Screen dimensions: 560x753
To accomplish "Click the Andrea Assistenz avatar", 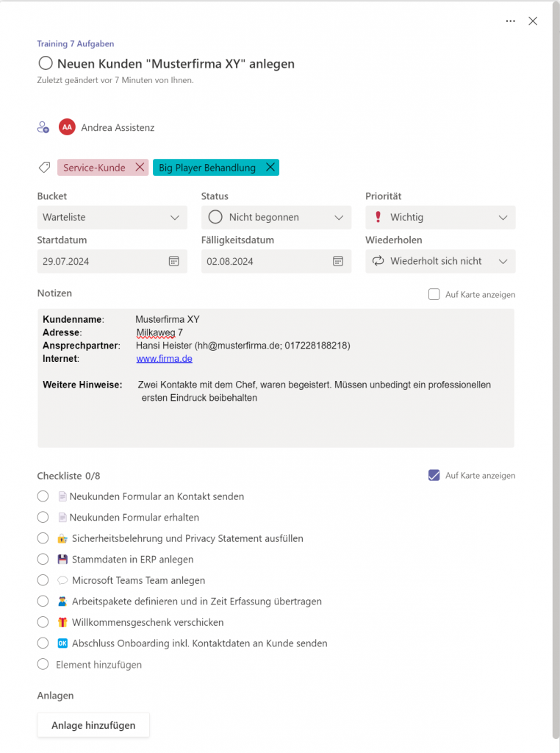I will click(67, 126).
